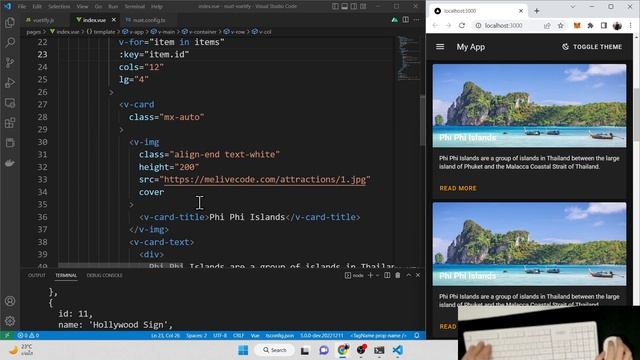Screen dimensions: 640x360
Task: Click READ MORE on first Phi Phi card
Action: 458,188
